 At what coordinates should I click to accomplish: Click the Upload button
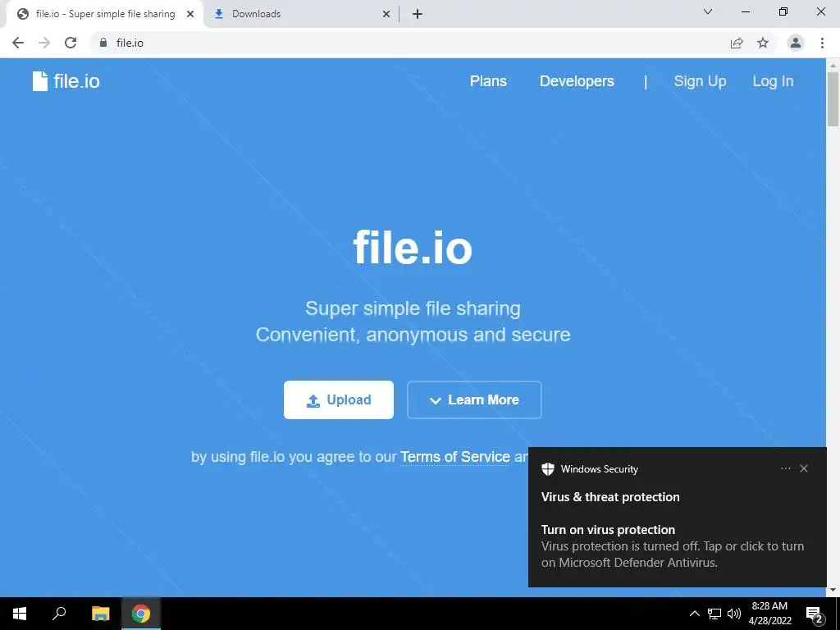[339, 399]
